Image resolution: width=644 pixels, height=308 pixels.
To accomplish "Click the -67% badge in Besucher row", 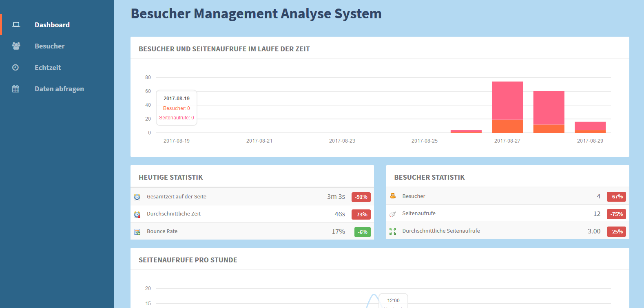I will tap(617, 196).
